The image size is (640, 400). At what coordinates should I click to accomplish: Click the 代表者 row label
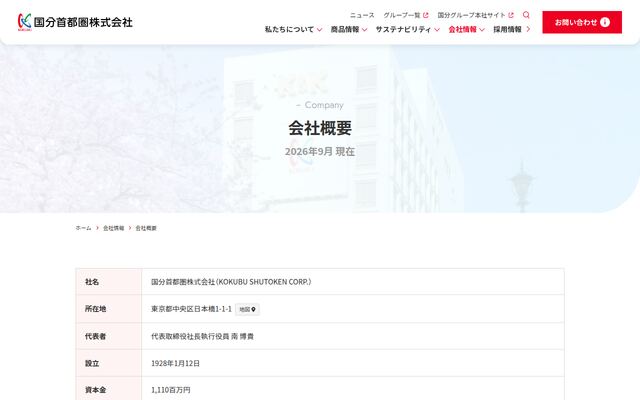point(96,336)
